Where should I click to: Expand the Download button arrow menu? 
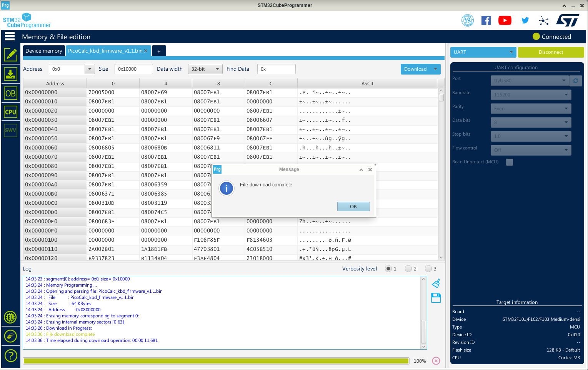point(436,69)
